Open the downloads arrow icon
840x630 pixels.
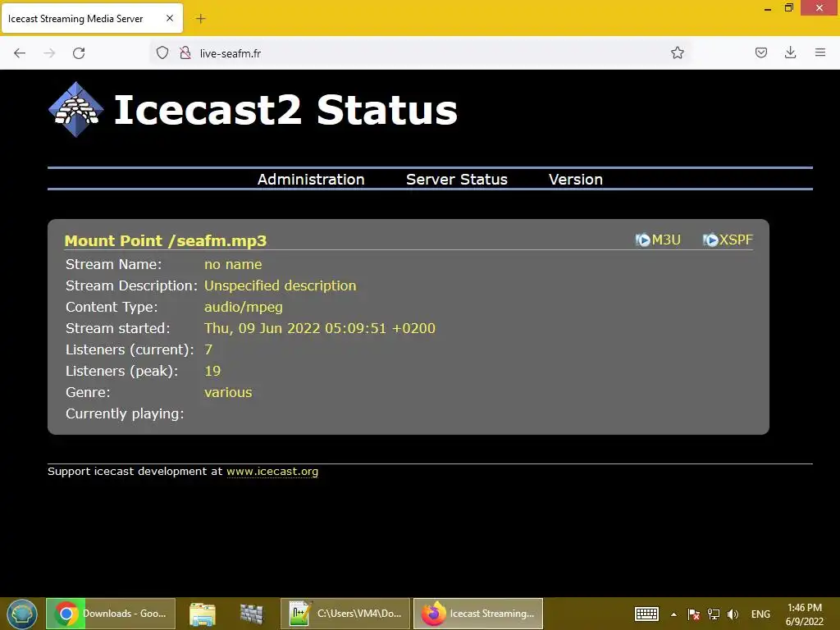pos(790,52)
